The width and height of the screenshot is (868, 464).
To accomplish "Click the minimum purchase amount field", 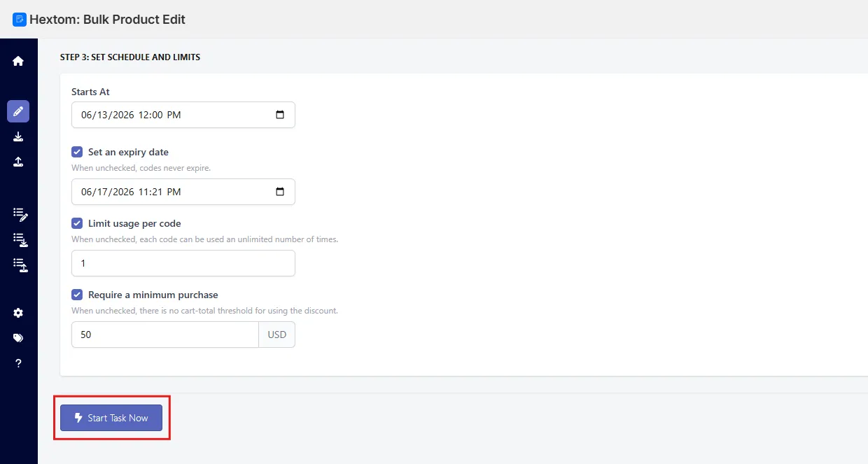I will pos(165,335).
